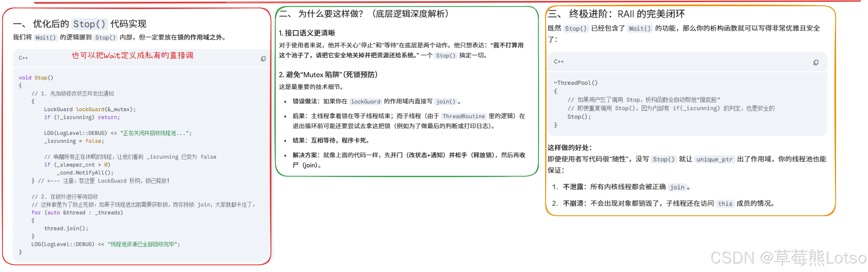Click 'for (auto &thread : _threads)' line

tap(77, 212)
